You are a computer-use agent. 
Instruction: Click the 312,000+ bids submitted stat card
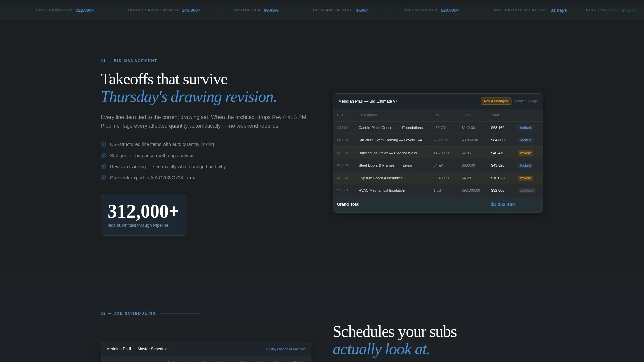click(144, 215)
